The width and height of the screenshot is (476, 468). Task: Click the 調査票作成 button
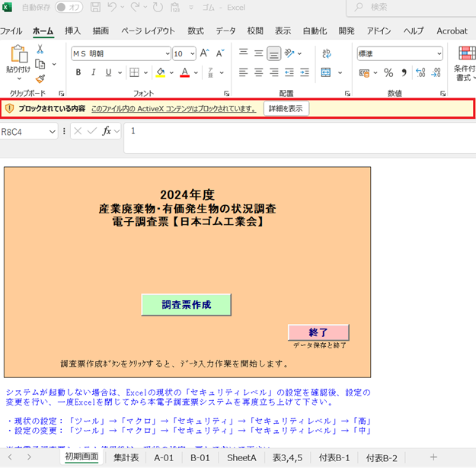[x=186, y=304]
